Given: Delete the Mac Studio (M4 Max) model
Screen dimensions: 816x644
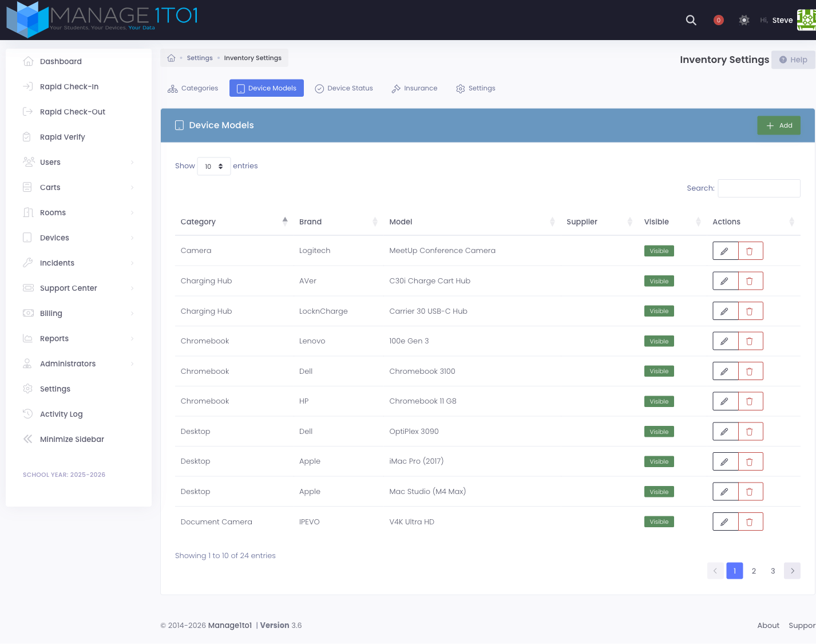Looking at the screenshot, I should pos(750,492).
